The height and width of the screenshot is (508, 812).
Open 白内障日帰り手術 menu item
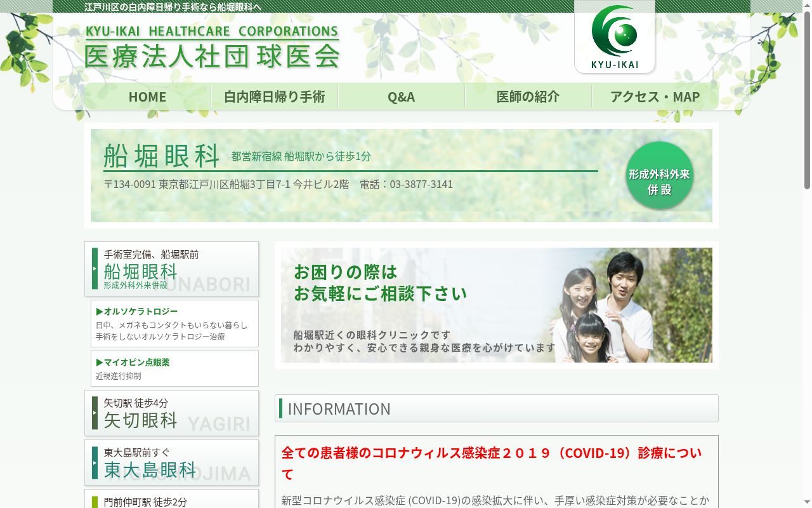pyautogui.click(x=274, y=97)
